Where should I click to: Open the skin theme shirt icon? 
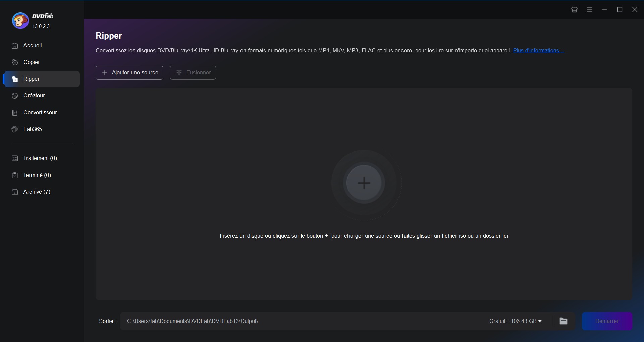574,10
